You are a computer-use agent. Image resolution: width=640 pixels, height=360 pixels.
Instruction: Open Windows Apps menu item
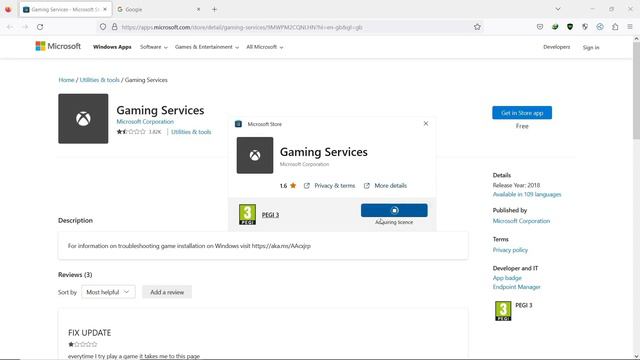[x=112, y=47]
